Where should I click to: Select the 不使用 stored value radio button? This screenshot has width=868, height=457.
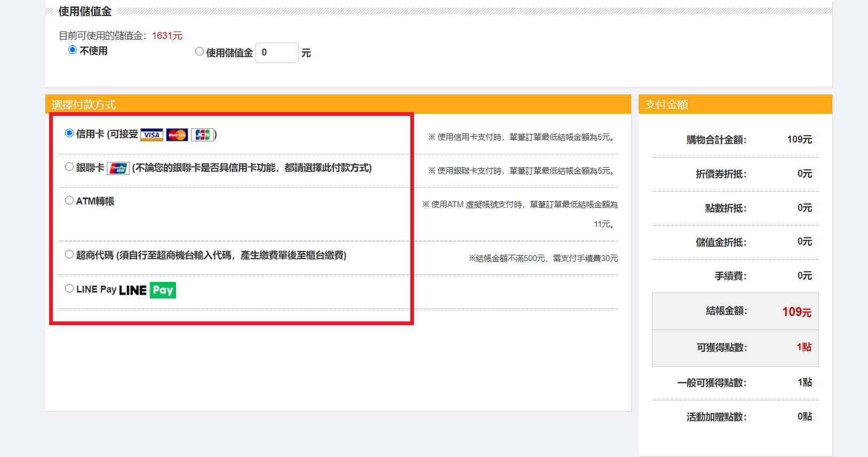coord(73,50)
